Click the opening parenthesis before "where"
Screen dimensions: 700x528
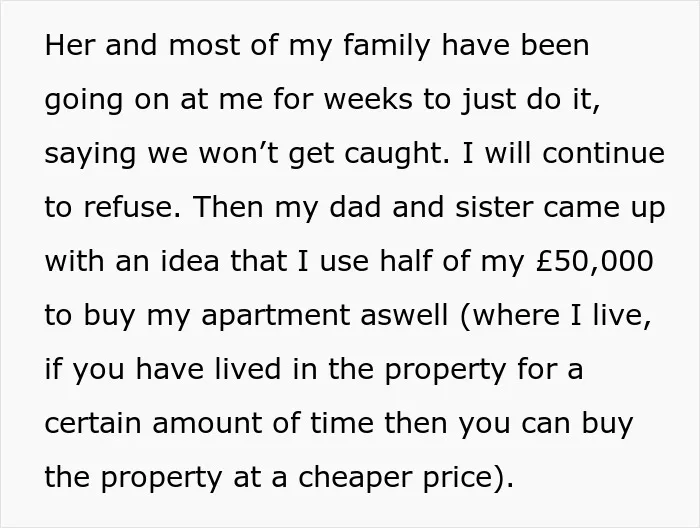pos(465,316)
